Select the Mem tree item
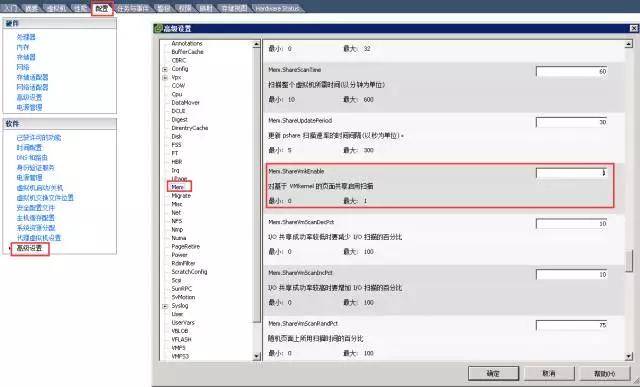The width and height of the screenshot is (640, 387). (x=177, y=187)
